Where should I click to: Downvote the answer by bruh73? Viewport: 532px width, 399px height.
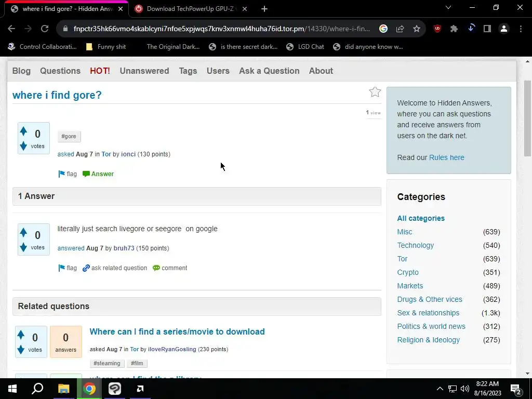pyautogui.click(x=23, y=247)
